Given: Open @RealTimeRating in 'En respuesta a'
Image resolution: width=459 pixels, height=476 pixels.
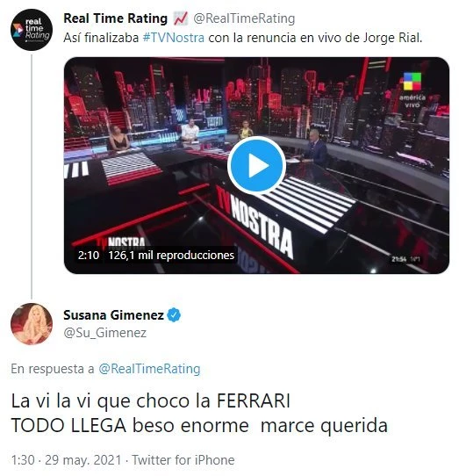Looking at the screenshot, I should tap(149, 369).
